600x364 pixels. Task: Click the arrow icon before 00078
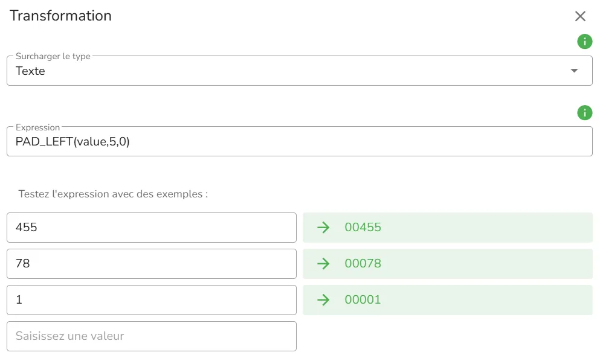[x=323, y=263]
